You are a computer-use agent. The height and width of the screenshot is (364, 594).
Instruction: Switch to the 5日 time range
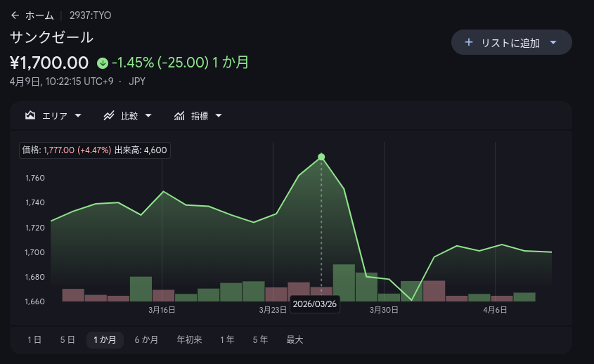[x=67, y=340]
